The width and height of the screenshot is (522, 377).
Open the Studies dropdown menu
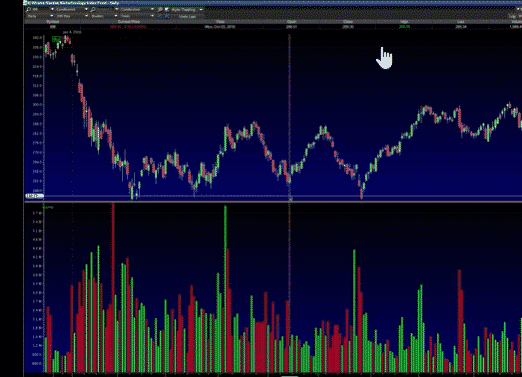click(x=104, y=16)
